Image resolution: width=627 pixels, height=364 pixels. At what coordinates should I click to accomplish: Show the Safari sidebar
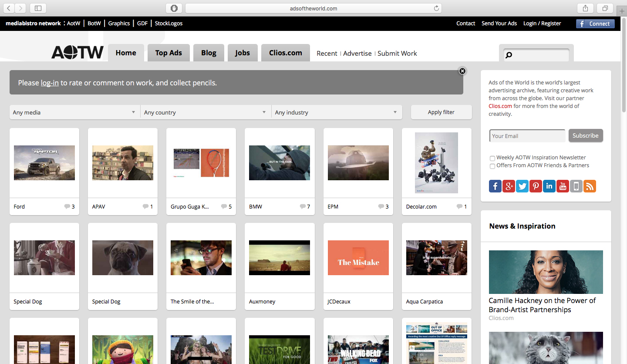tap(38, 8)
